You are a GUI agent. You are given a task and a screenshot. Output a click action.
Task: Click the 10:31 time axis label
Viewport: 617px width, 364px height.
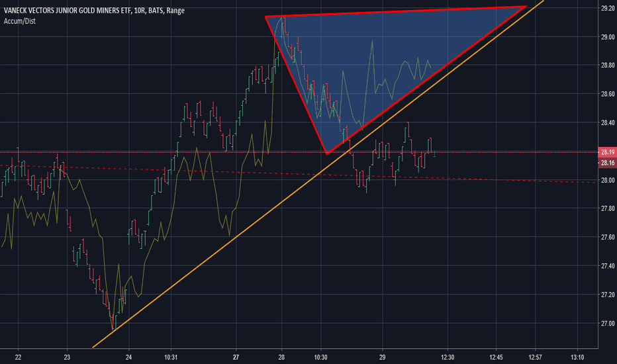(171, 357)
